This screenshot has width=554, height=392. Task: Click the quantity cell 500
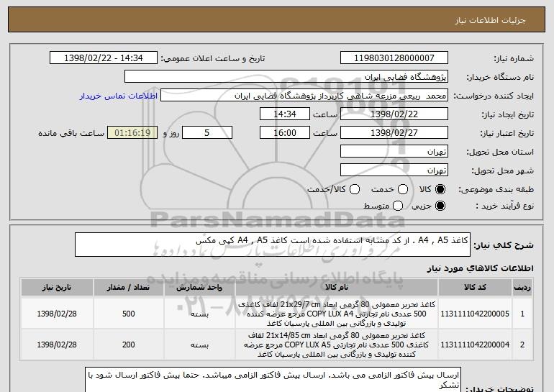128,314
